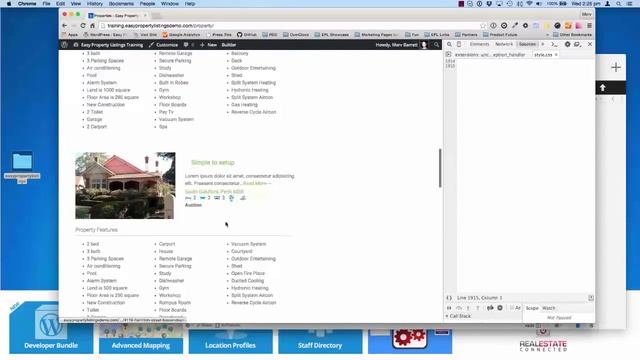
Task: Open the History menu
Action: click(95, 4)
